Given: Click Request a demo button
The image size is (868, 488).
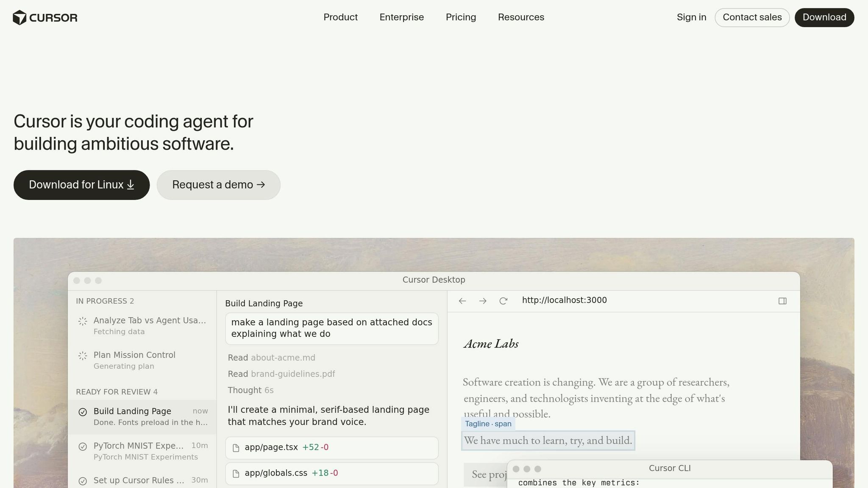Looking at the screenshot, I should pos(218,185).
